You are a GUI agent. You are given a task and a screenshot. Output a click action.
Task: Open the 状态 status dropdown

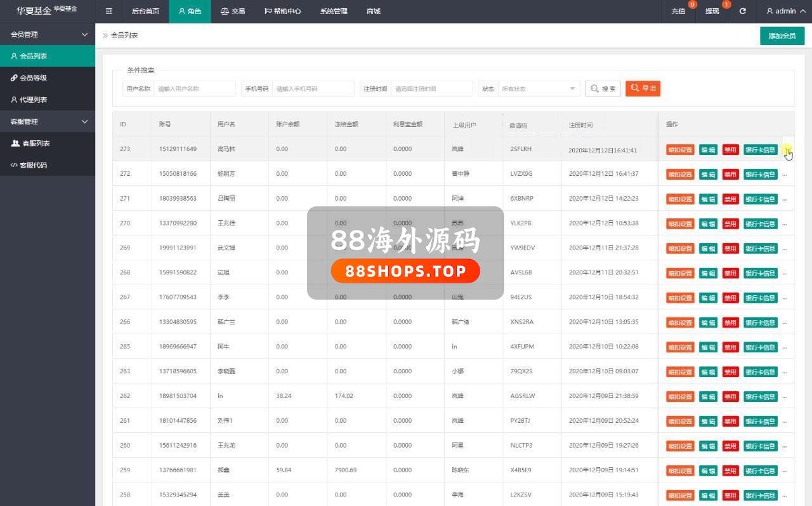538,89
